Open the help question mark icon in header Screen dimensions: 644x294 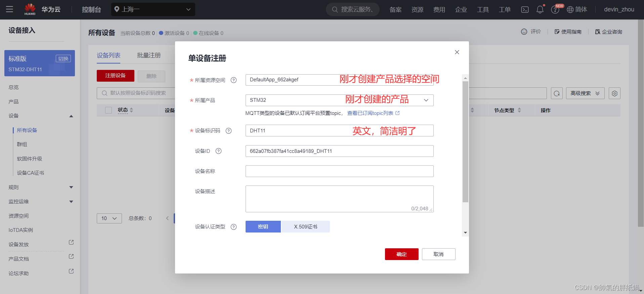click(555, 10)
